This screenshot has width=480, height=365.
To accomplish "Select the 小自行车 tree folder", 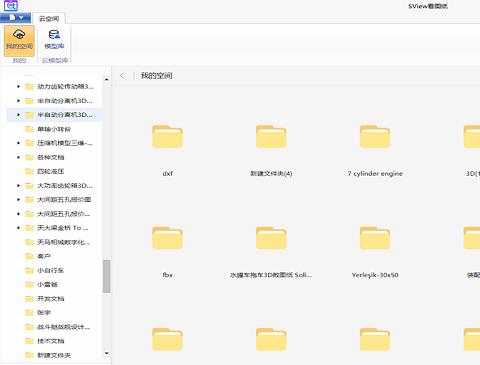I will pos(45,270).
